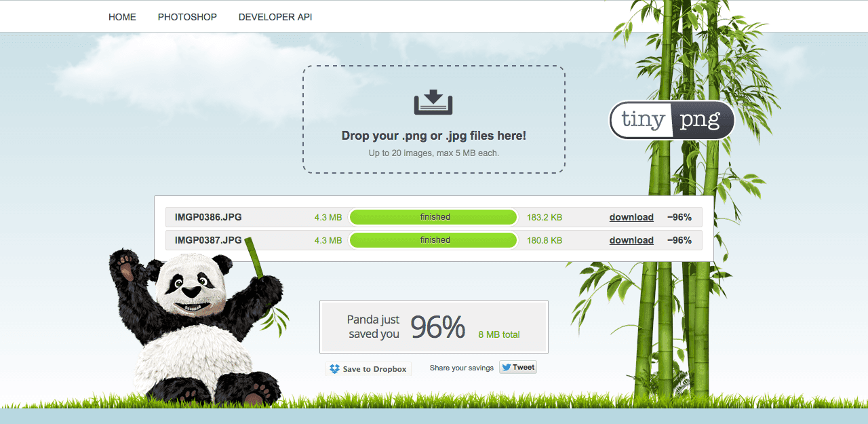Click the upload tray icon in drop zone
The width and height of the screenshot is (868, 424).
(x=433, y=102)
